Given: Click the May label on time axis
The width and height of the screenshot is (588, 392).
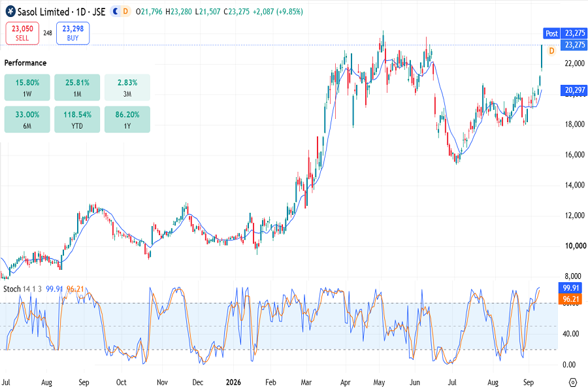Looking at the screenshot, I should point(379,382).
